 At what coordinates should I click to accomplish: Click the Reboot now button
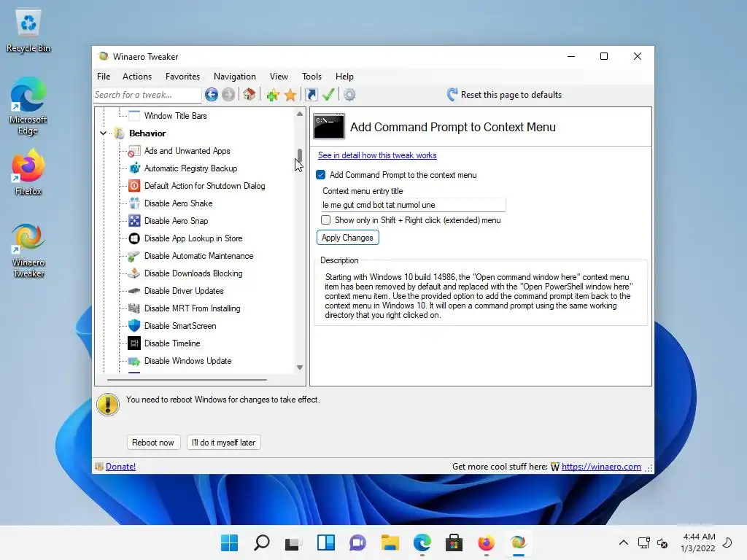[153, 443]
